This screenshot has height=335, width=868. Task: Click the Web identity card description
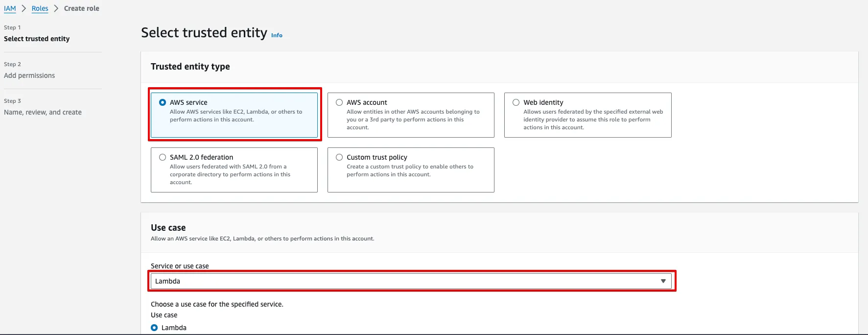pos(593,120)
